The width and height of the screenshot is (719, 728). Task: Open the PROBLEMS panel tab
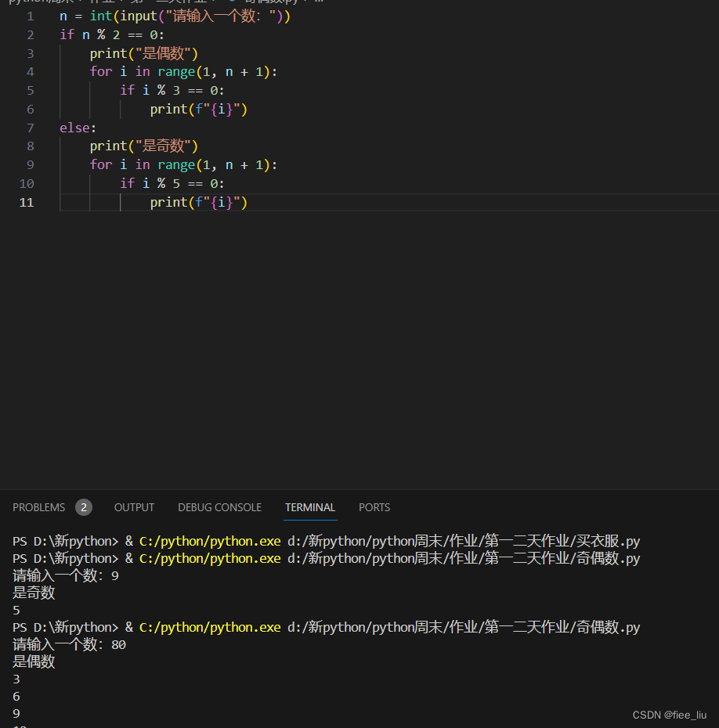pyautogui.click(x=38, y=507)
